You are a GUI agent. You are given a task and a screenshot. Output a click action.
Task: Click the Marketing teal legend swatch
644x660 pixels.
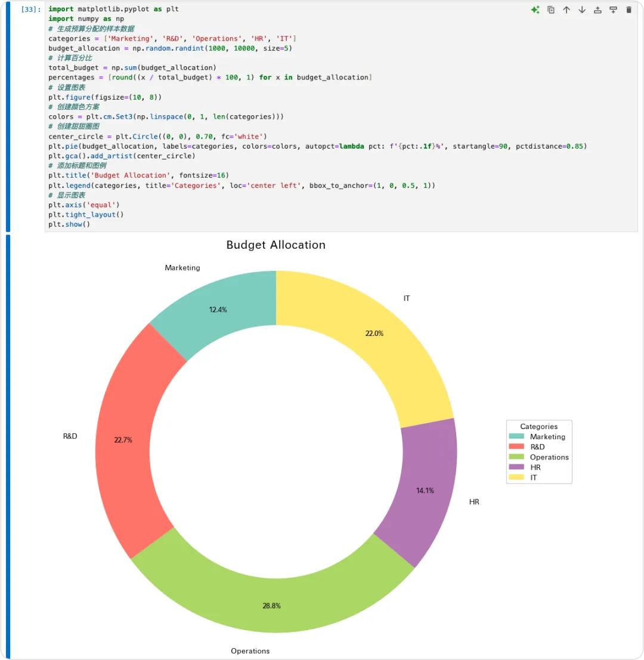[x=516, y=436]
